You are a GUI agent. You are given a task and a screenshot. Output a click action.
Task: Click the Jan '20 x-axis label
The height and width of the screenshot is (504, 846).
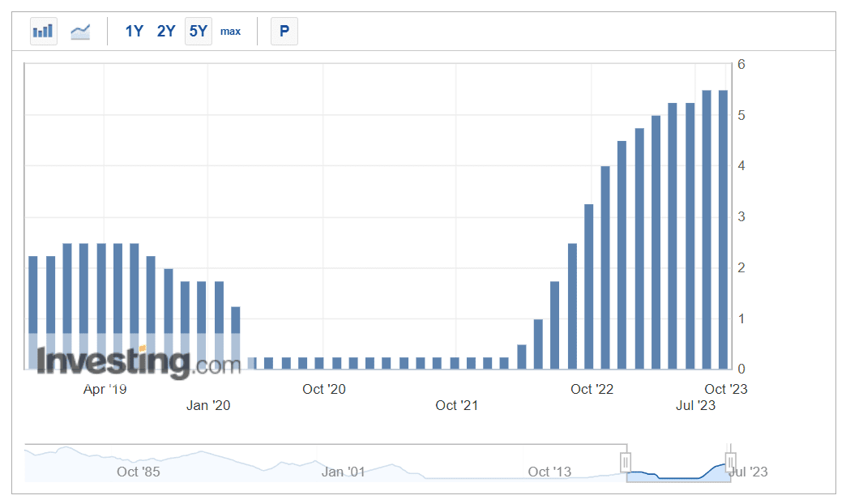208,405
